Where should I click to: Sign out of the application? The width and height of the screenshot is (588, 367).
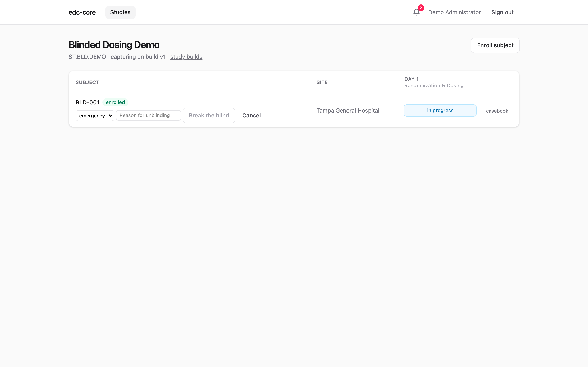502,12
